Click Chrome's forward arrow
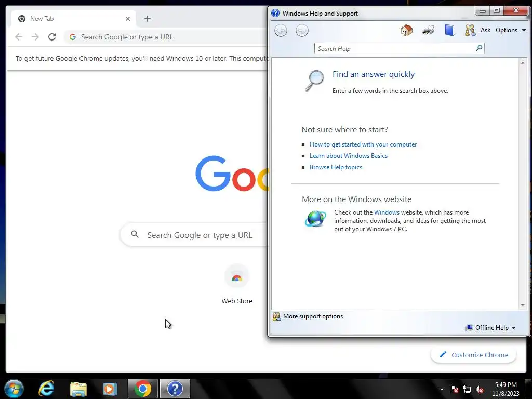Screen dimensions: 532x399 tap(35, 37)
